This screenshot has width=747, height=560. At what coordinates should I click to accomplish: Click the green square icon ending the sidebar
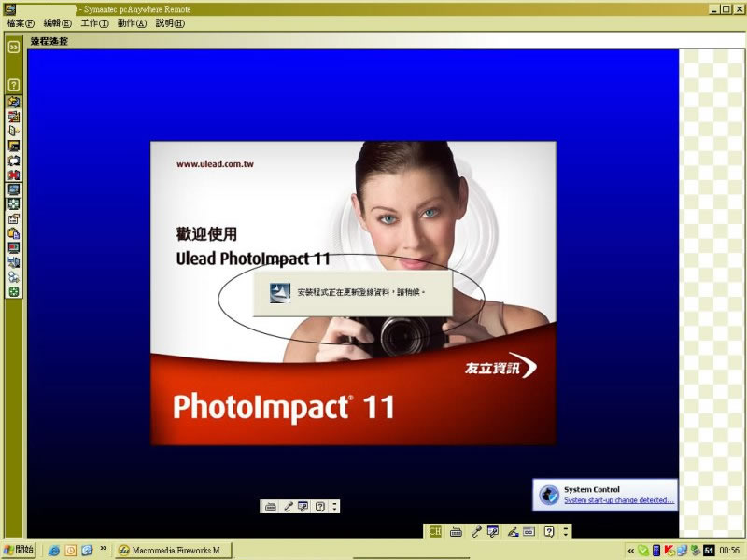pyautogui.click(x=14, y=292)
